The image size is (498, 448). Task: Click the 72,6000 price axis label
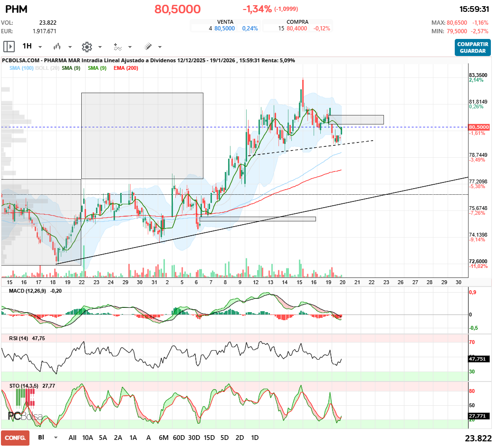point(478,262)
